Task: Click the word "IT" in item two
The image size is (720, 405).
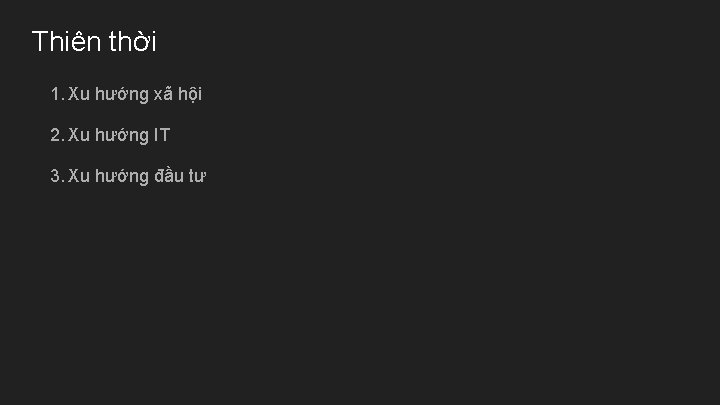Action: (162, 135)
